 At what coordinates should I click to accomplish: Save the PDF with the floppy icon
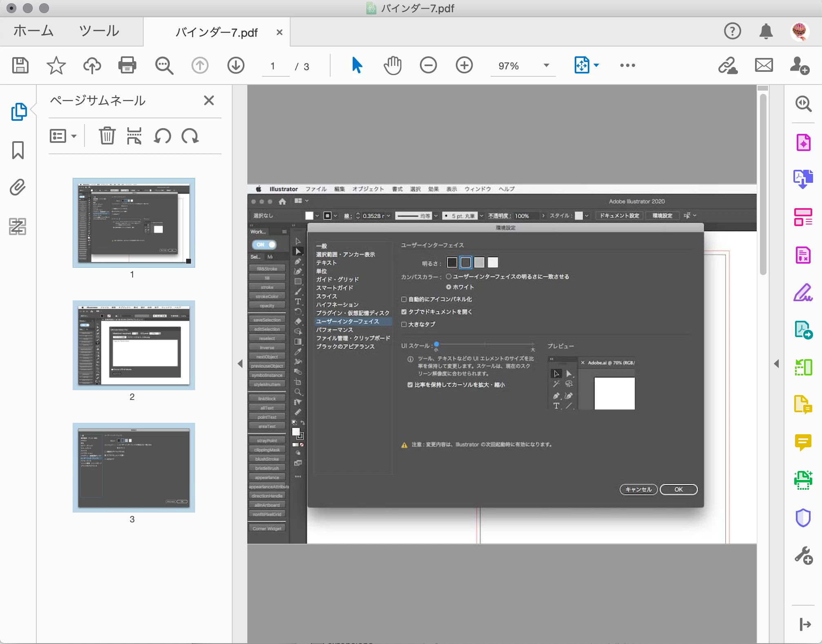pos(20,65)
